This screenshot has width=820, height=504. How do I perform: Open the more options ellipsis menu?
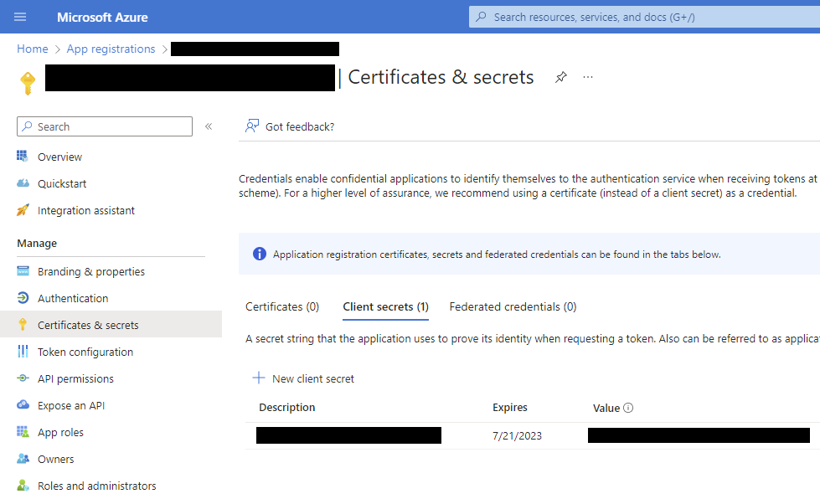588,77
